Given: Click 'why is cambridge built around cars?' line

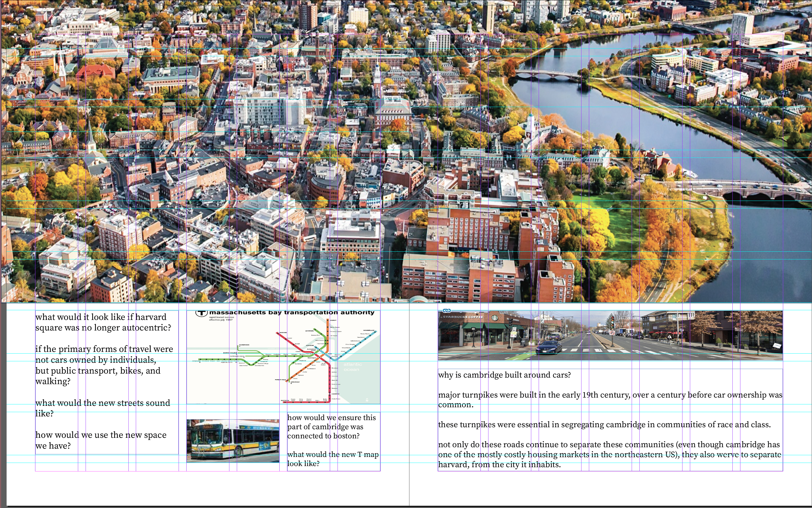Looking at the screenshot, I should 504,375.
